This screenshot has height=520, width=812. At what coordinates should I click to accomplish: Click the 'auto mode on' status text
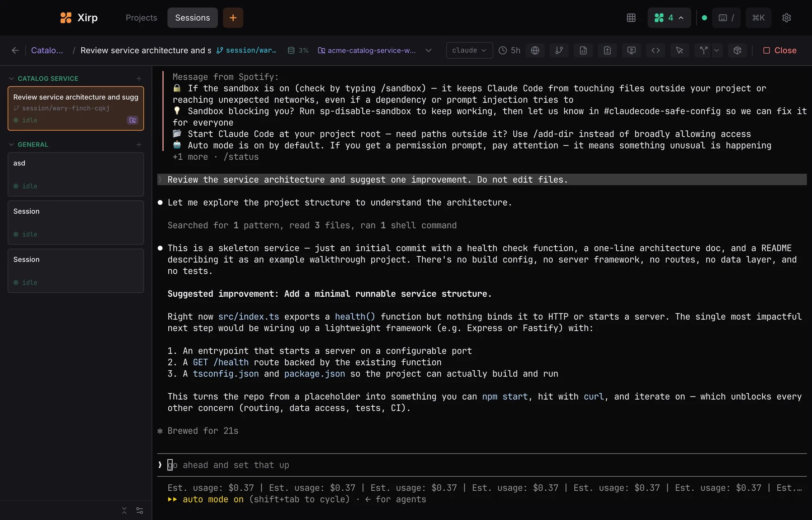[x=213, y=500]
